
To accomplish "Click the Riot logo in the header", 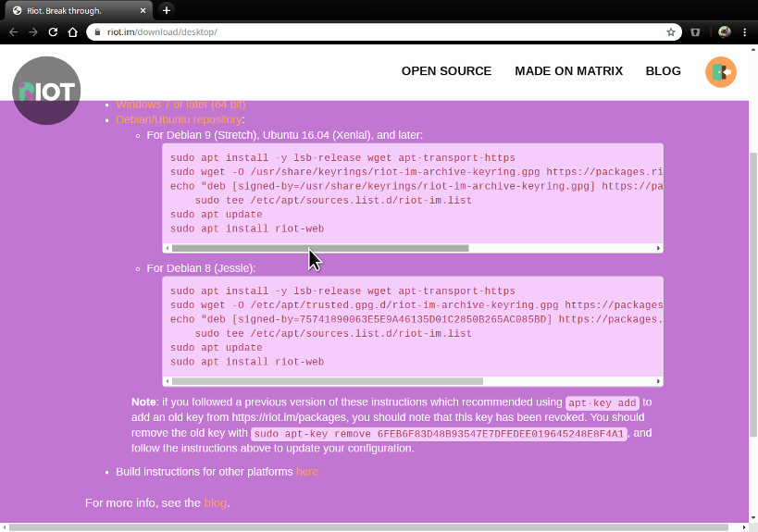I will [x=46, y=91].
